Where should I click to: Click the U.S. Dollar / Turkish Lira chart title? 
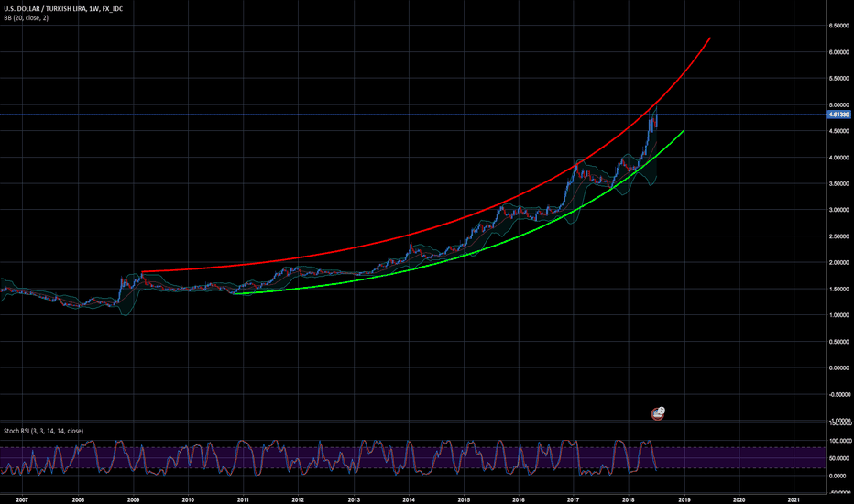click(64, 9)
